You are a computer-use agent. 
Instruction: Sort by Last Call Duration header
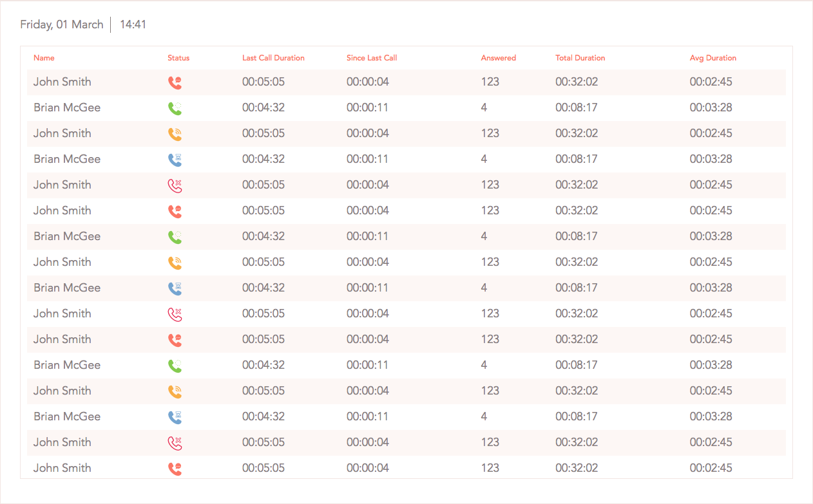[273, 58]
